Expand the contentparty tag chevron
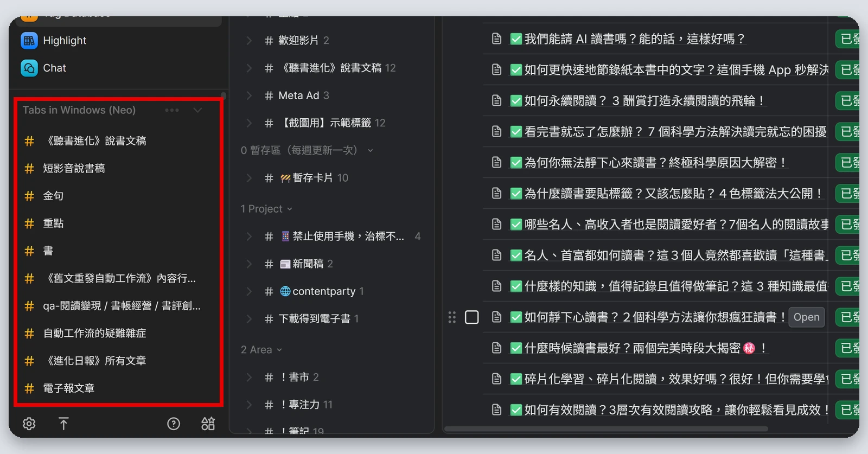868x454 pixels. click(x=249, y=291)
